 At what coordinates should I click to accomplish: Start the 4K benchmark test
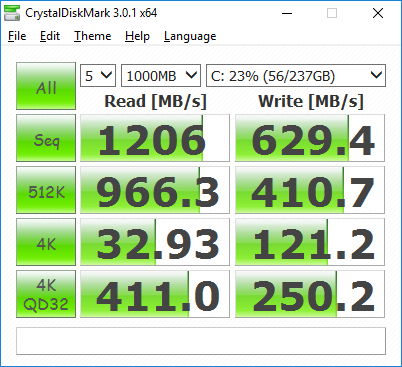click(46, 242)
